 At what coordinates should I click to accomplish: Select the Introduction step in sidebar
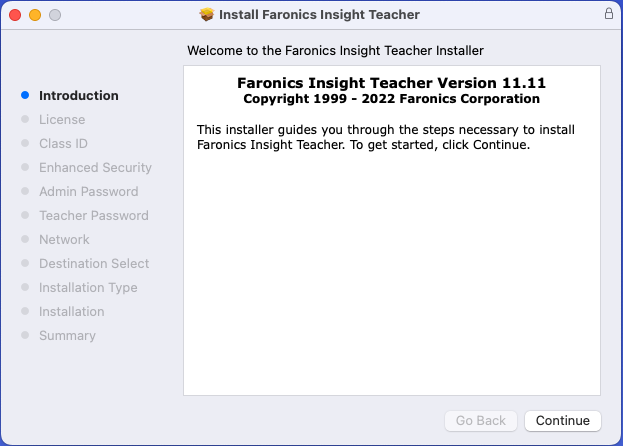(x=78, y=96)
